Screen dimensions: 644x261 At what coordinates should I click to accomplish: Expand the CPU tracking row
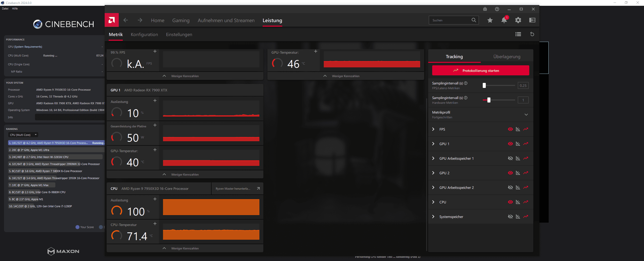(433, 202)
